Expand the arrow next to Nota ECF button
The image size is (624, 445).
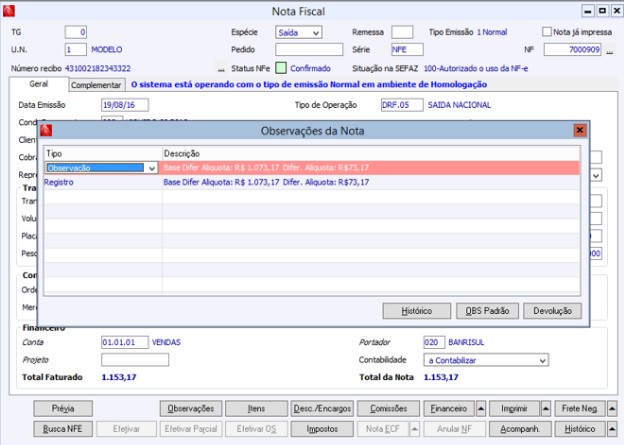tap(414, 429)
